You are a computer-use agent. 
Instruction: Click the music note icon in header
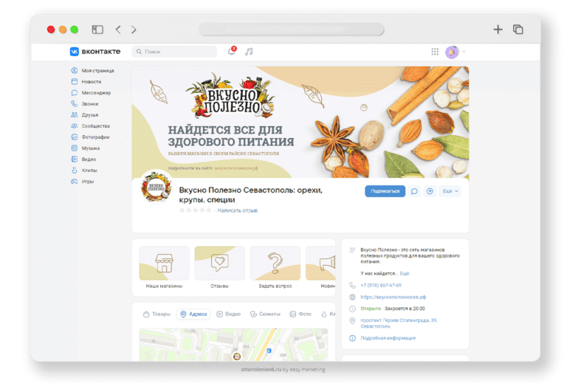tap(249, 52)
